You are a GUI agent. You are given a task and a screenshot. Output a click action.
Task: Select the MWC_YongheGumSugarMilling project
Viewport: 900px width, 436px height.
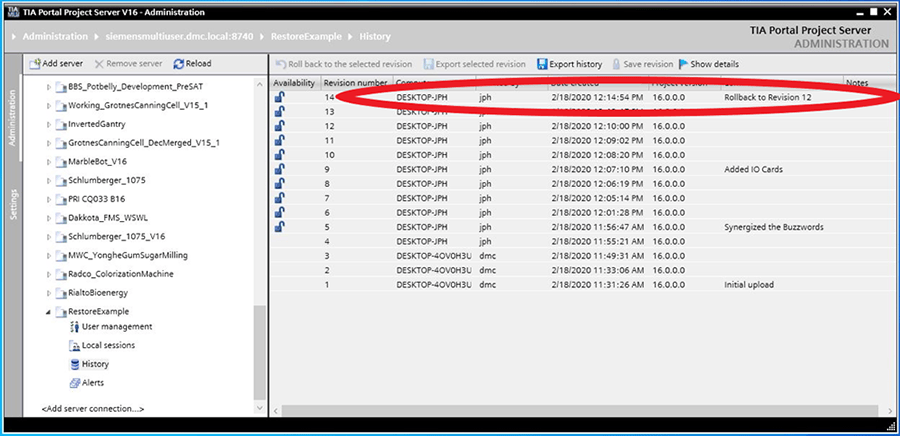(127, 255)
